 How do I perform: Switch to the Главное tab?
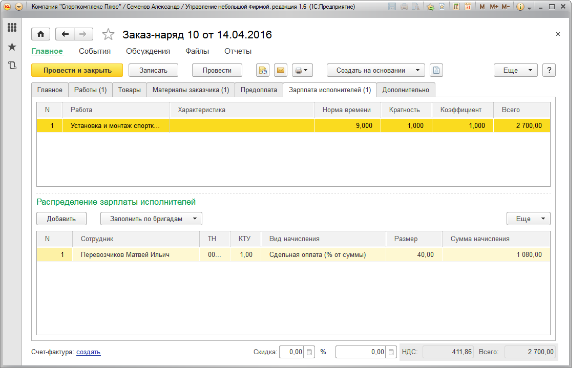tap(50, 90)
